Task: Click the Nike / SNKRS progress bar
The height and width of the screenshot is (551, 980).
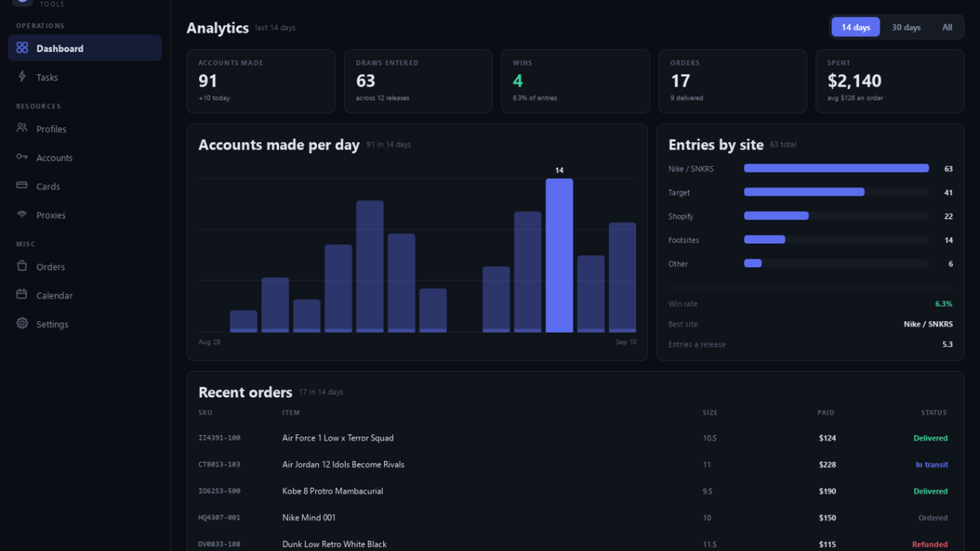Action: pos(836,168)
